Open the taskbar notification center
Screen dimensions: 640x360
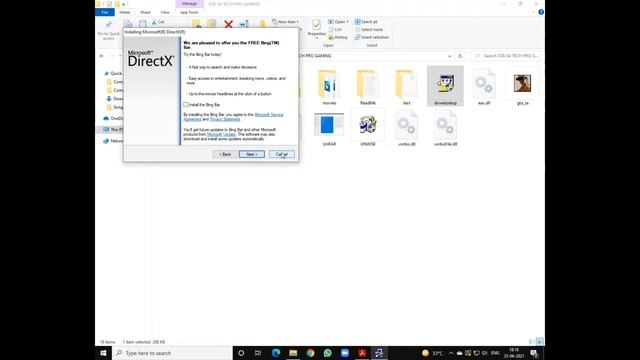[x=534, y=353]
